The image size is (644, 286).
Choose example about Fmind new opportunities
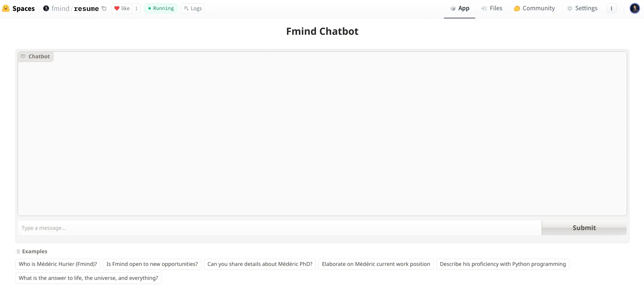point(152,264)
